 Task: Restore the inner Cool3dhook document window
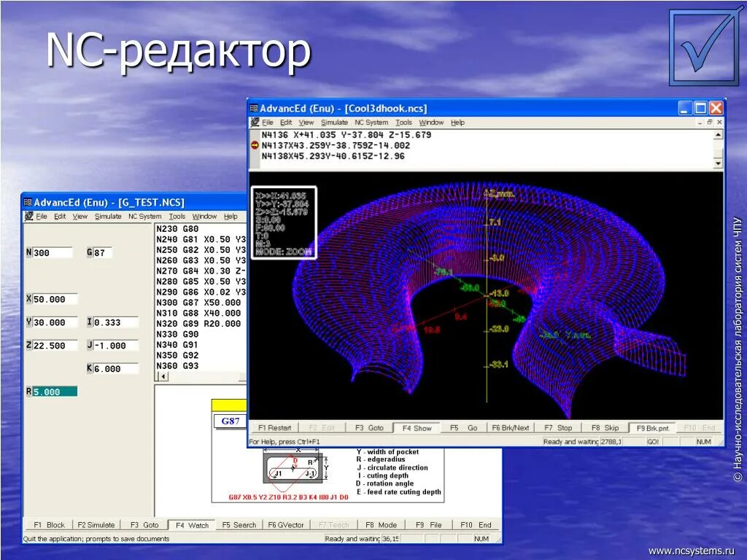click(x=710, y=122)
